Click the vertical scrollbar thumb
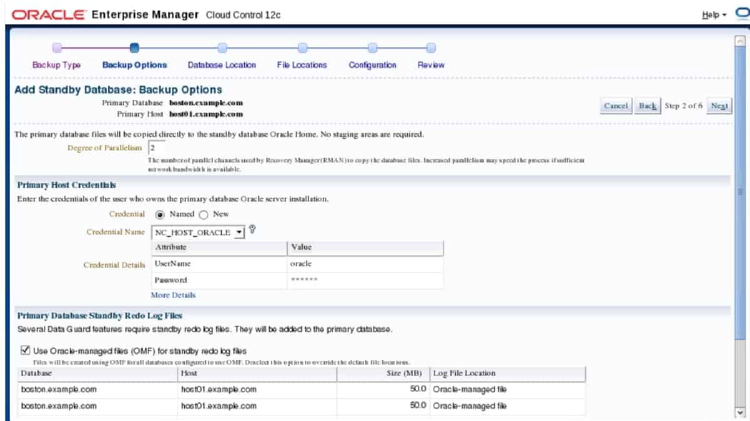 pyautogui.click(x=740, y=191)
